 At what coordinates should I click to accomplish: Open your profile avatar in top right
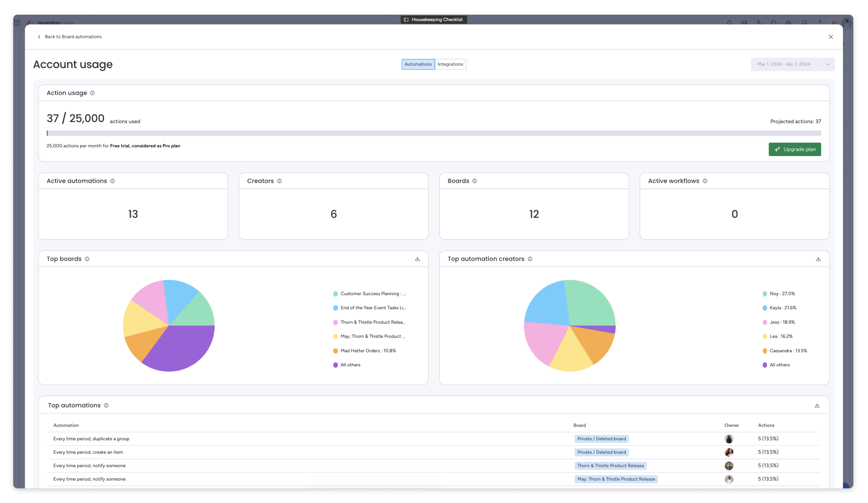848,22
